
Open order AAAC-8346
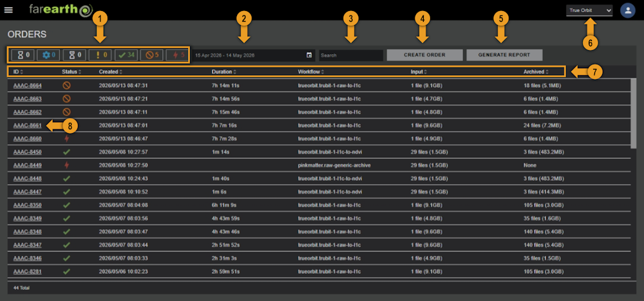(x=28, y=259)
